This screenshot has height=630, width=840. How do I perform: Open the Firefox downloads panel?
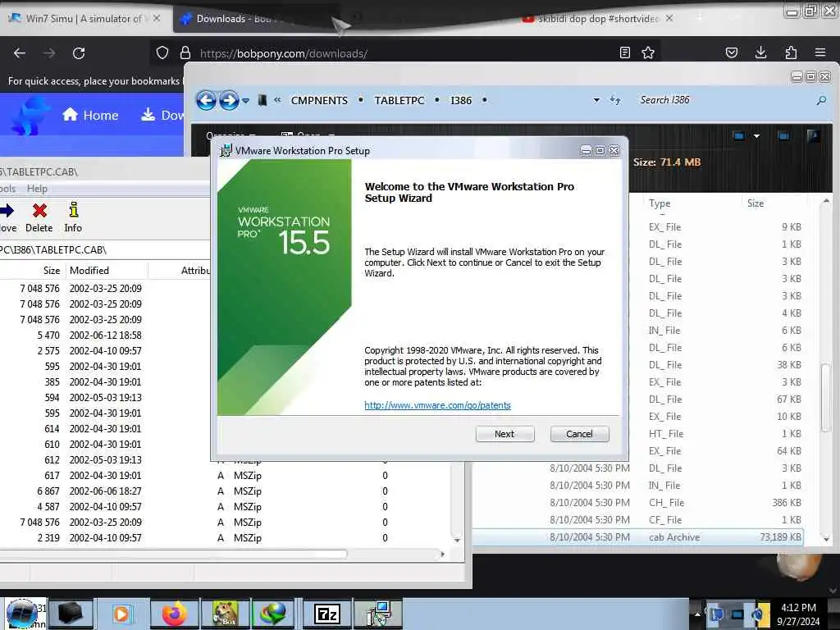click(760, 52)
